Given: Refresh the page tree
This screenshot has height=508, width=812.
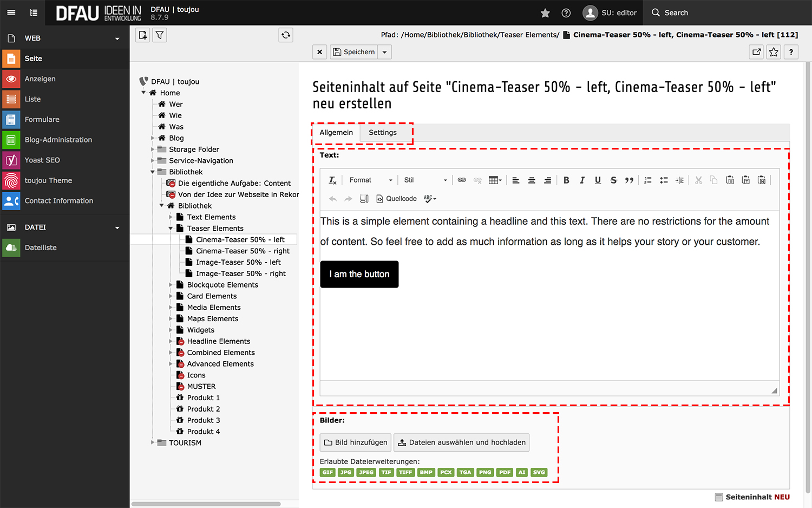Looking at the screenshot, I should click(x=286, y=35).
